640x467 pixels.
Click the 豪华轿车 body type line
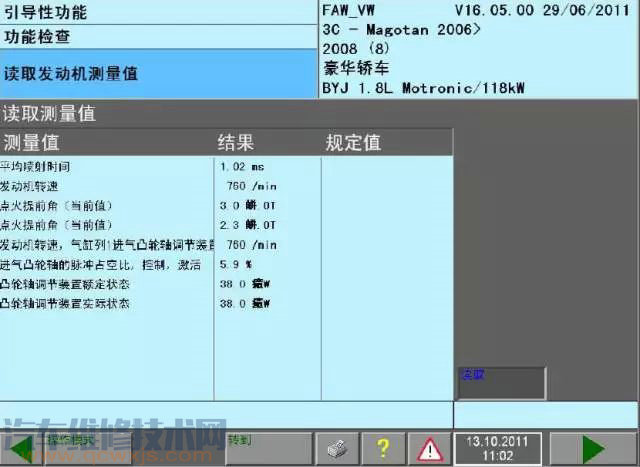coord(356,68)
